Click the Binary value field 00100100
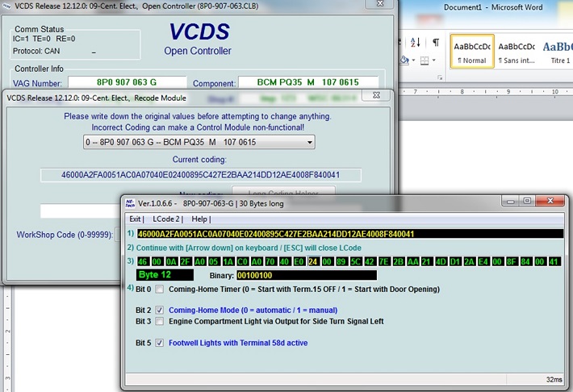The width and height of the screenshot is (573, 392). point(306,275)
